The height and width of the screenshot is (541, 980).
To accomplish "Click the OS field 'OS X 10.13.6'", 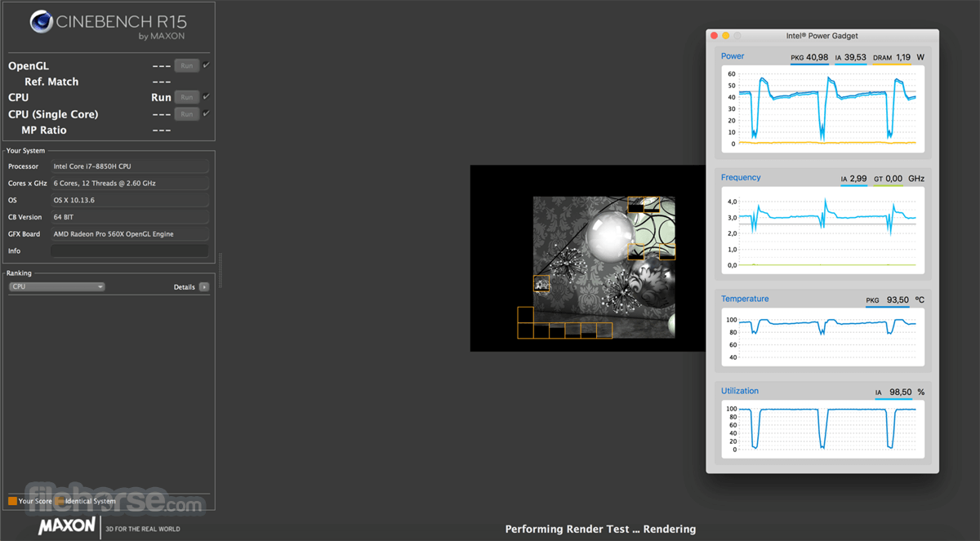I will 129,200.
